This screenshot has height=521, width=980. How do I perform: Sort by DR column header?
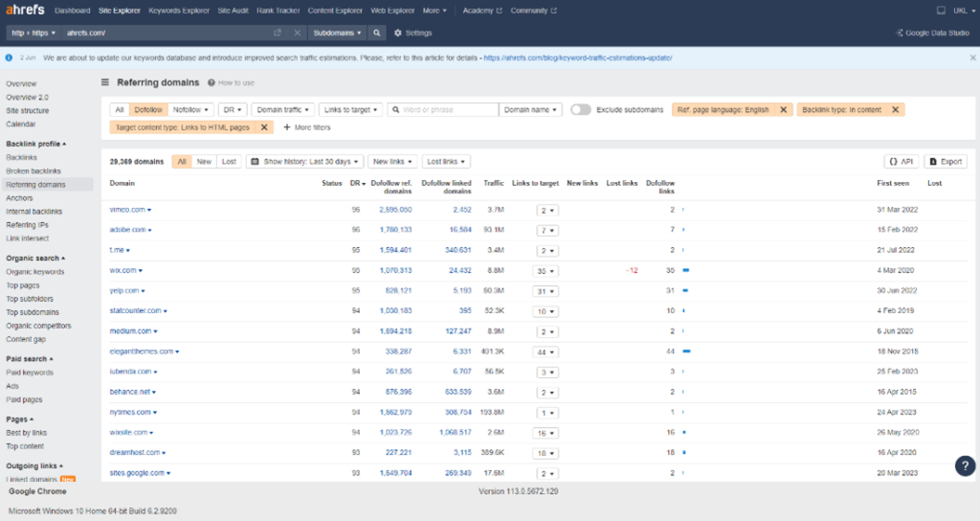pos(358,183)
